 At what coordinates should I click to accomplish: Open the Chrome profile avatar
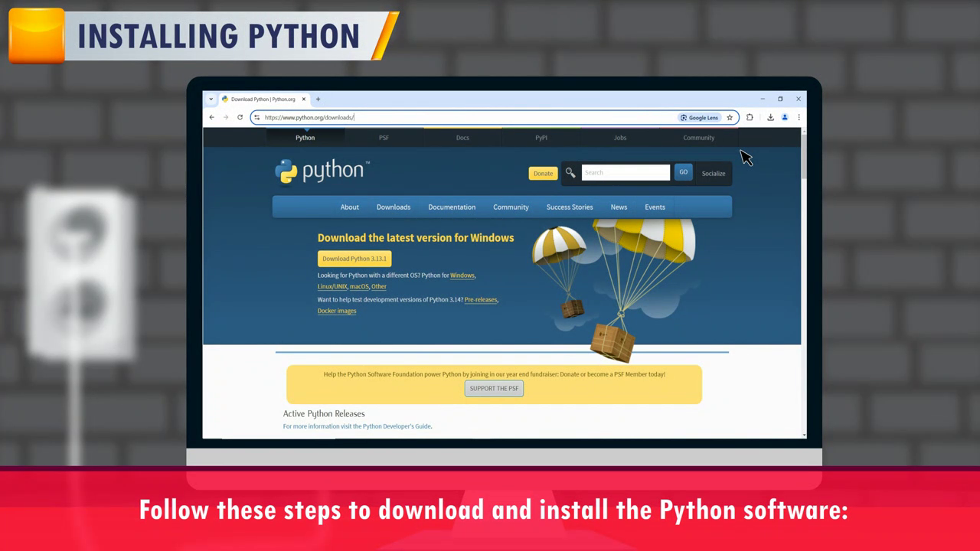[785, 117]
